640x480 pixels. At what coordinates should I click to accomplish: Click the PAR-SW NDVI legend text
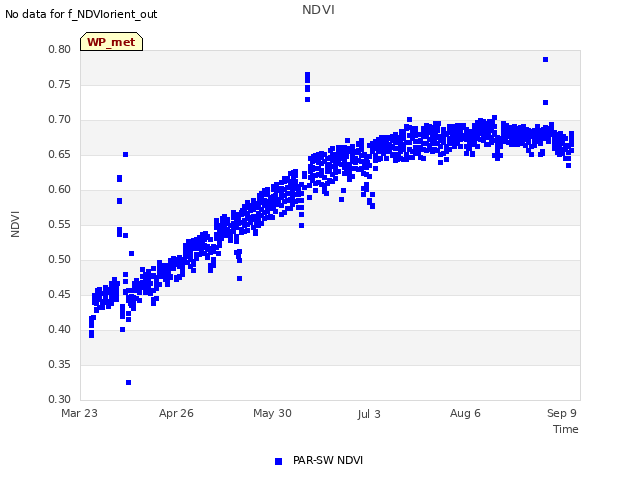pos(328,460)
